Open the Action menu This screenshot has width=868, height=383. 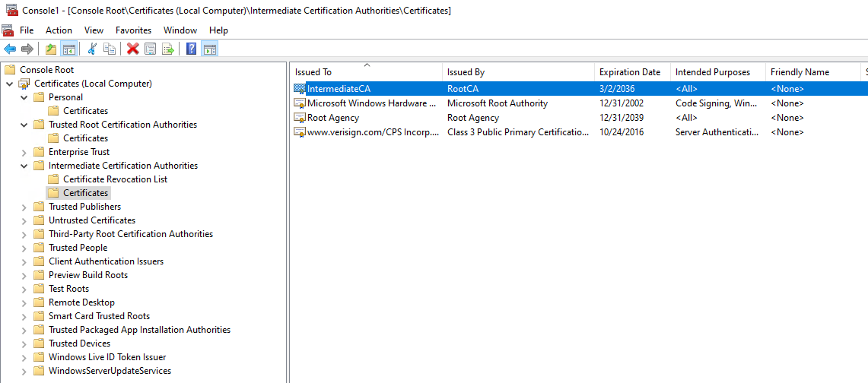point(59,30)
